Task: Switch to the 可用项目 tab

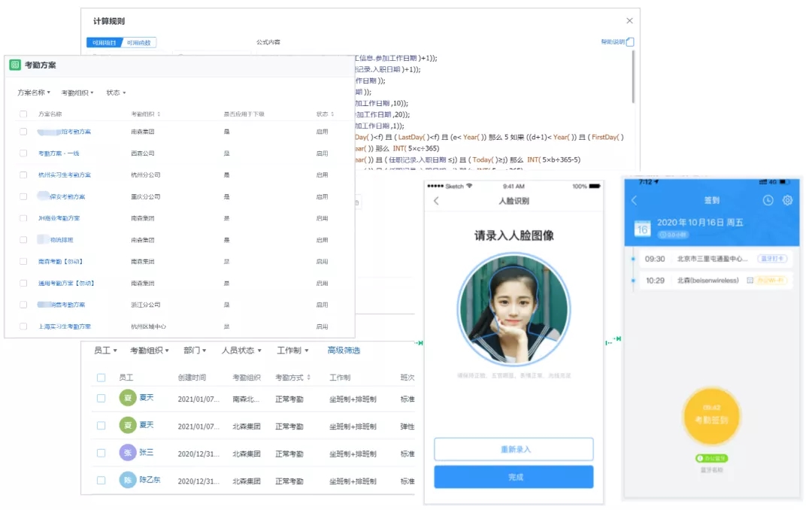Action: click(105, 42)
